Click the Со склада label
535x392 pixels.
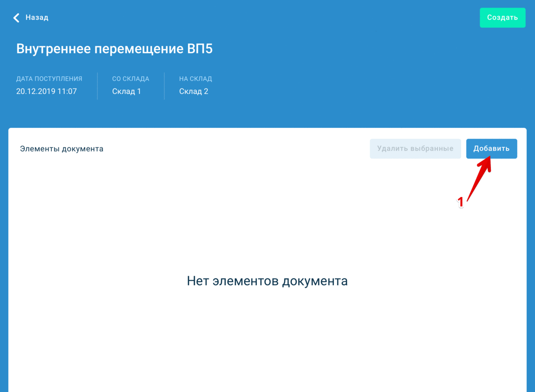coord(131,79)
